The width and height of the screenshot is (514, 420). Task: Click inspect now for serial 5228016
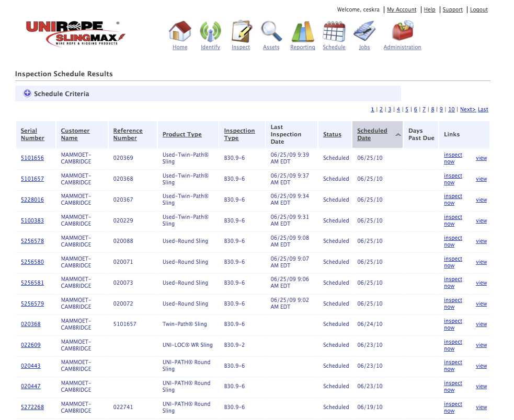coord(453,200)
